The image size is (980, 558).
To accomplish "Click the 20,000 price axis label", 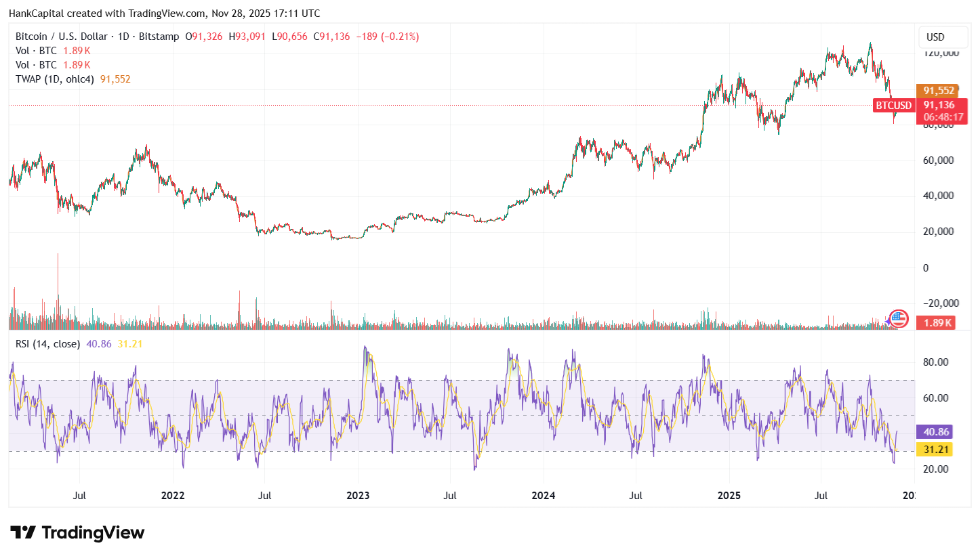I will point(938,232).
